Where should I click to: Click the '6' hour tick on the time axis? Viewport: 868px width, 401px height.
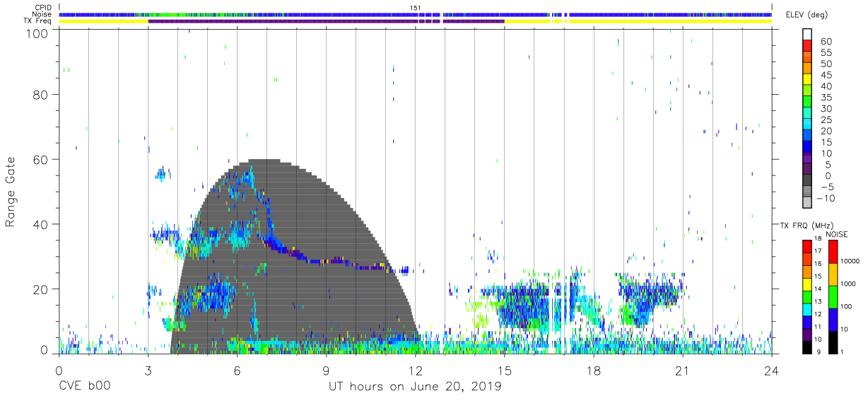point(237,371)
